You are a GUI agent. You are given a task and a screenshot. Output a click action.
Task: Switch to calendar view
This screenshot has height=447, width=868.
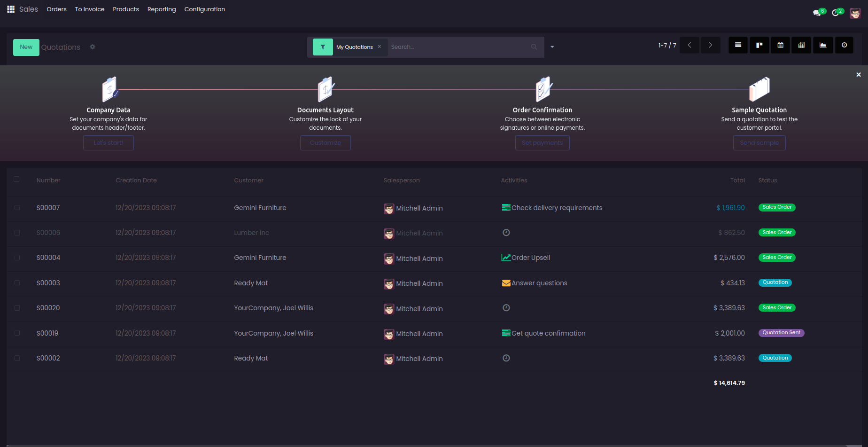[x=781, y=45]
